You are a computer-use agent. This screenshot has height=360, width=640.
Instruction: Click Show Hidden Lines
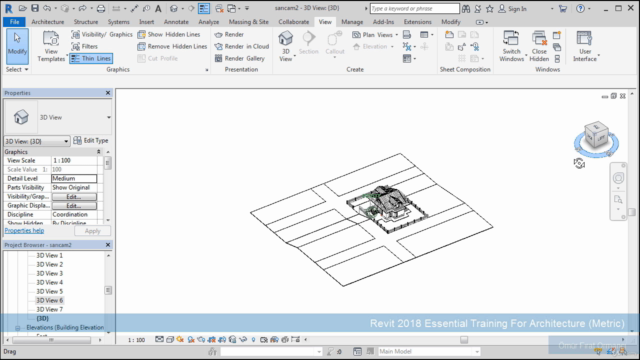point(169,35)
